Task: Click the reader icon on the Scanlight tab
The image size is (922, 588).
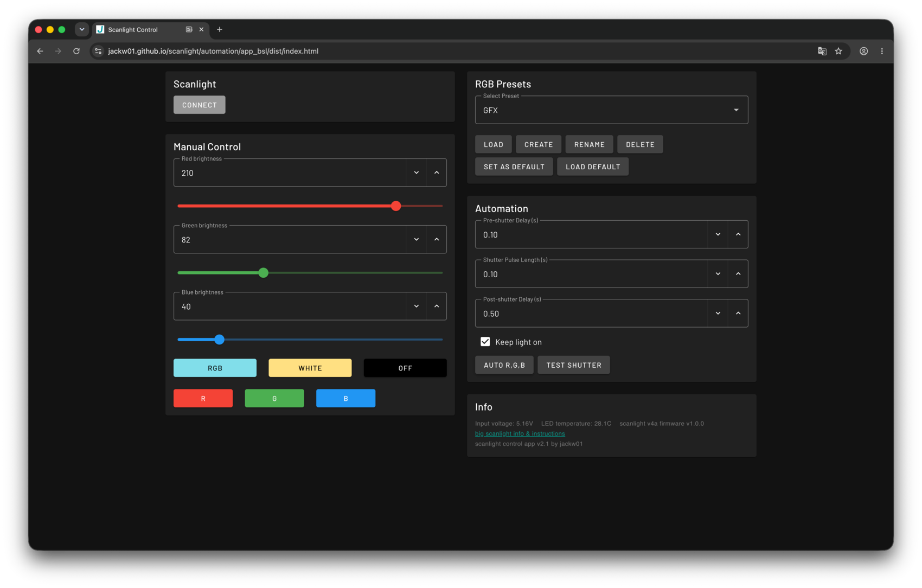Action: [x=189, y=29]
